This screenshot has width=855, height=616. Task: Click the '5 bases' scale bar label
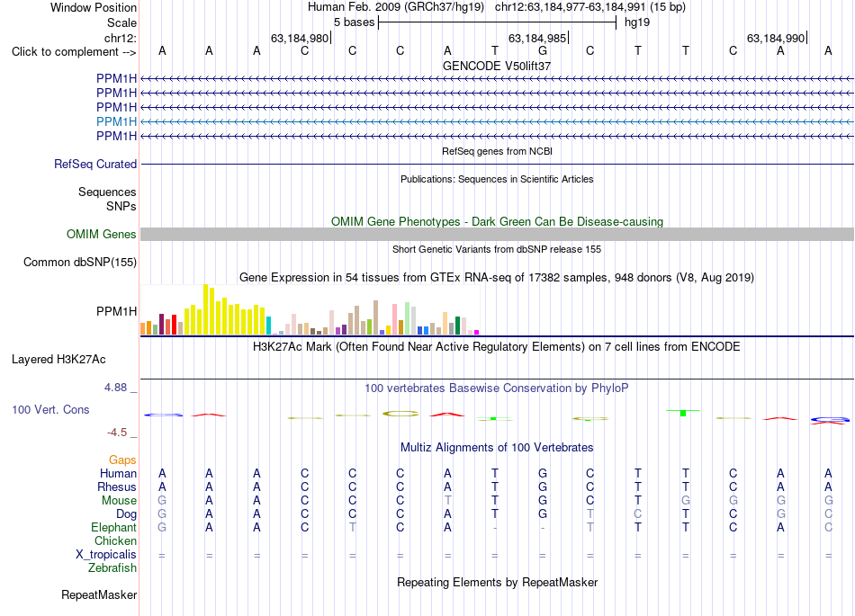coord(354,22)
